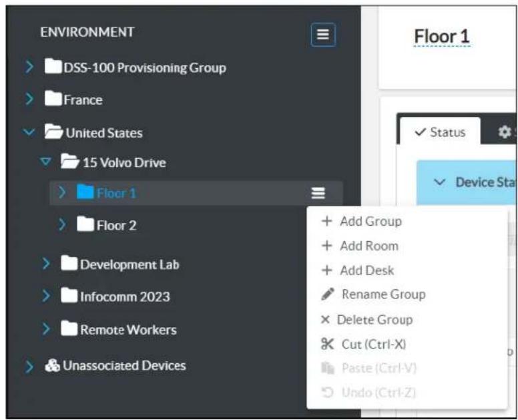Select the Unassociated Devices label
This screenshot has width=518, height=420.
(124, 365)
